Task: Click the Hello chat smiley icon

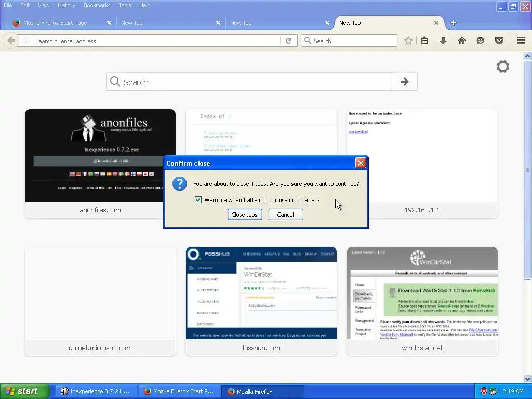Action: tap(481, 41)
